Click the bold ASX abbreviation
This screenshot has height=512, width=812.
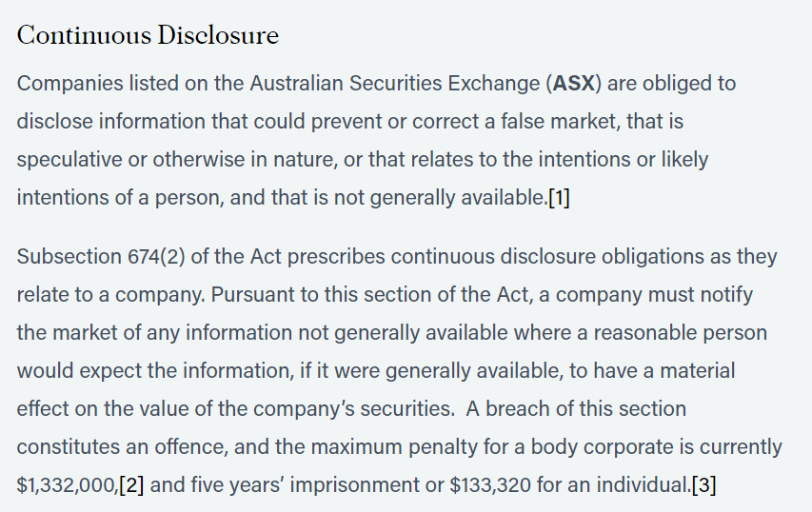tap(574, 84)
